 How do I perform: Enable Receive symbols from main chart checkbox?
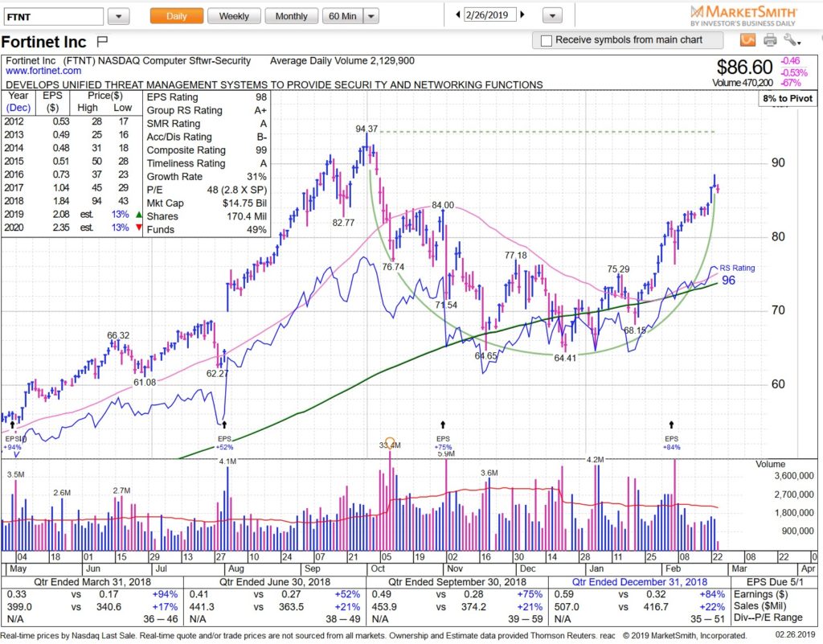[547, 40]
